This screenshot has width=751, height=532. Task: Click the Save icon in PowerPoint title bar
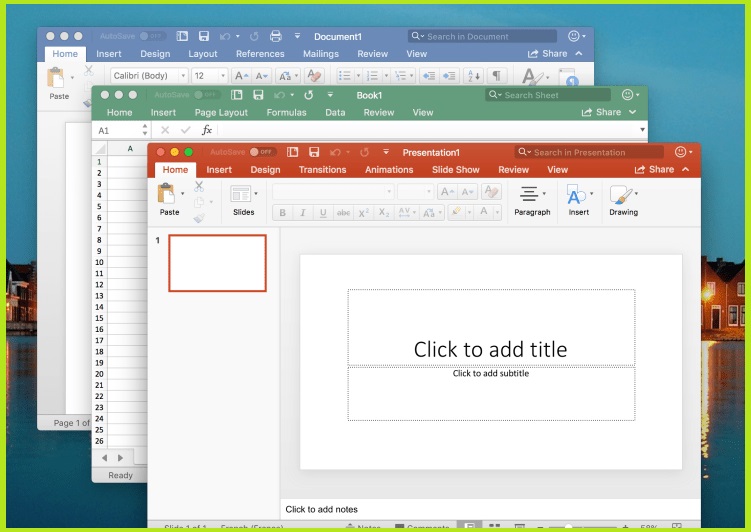click(x=314, y=152)
